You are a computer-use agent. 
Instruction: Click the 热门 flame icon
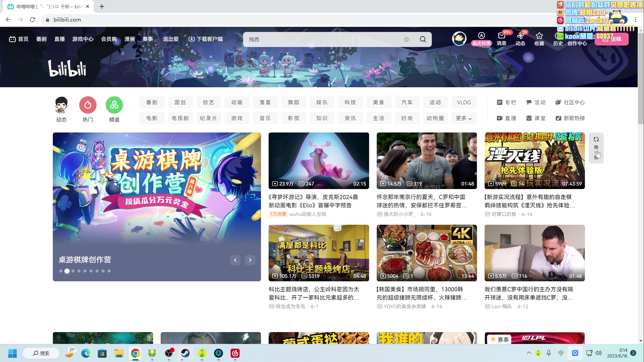[x=88, y=105]
